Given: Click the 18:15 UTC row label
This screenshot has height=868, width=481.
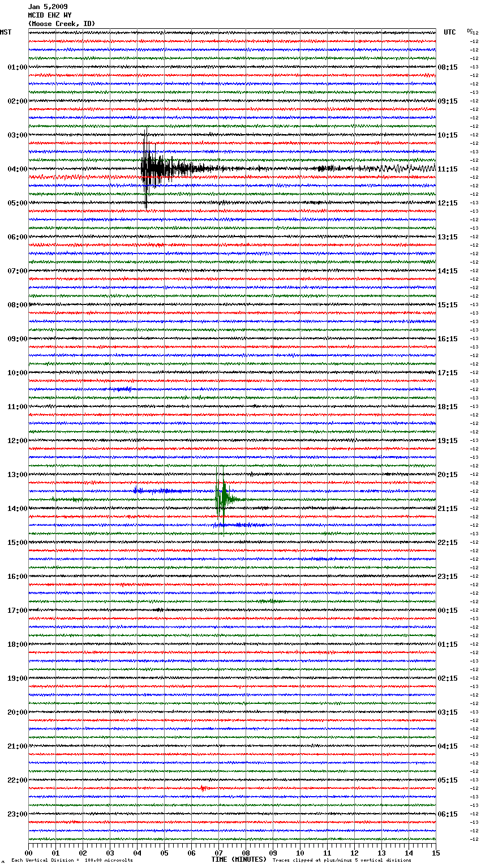Looking at the screenshot, I should click(448, 407).
